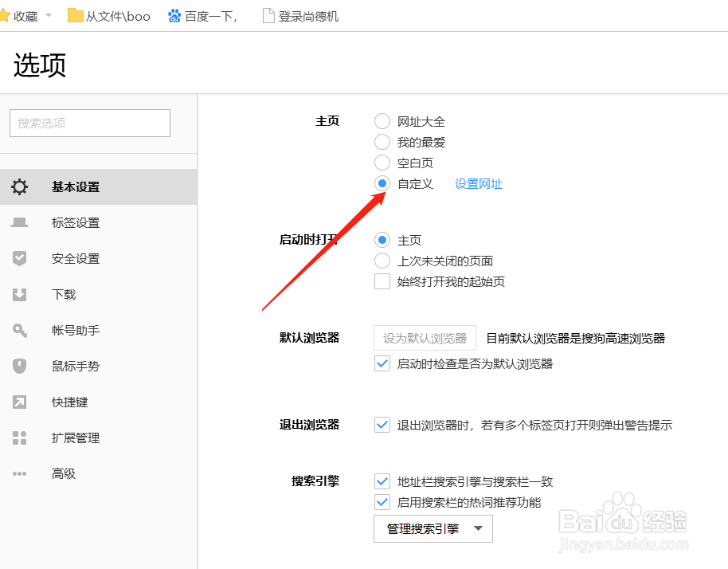This screenshot has height=569, width=728.
Task: Select 网址大全 as homepage
Action: [382, 121]
